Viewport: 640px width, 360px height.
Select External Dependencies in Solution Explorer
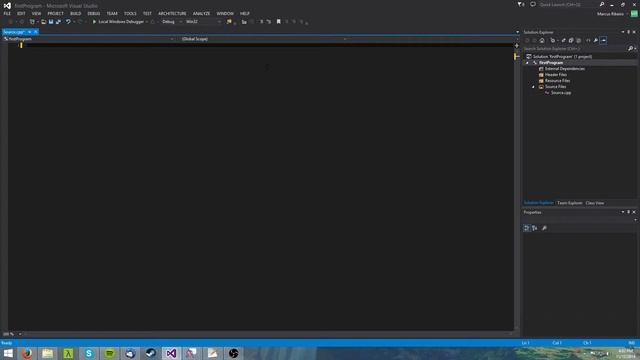tap(564, 69)
